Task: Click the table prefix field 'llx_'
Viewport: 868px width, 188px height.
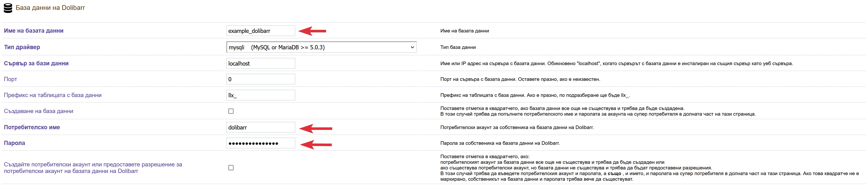Action: (x=260, y=95)
